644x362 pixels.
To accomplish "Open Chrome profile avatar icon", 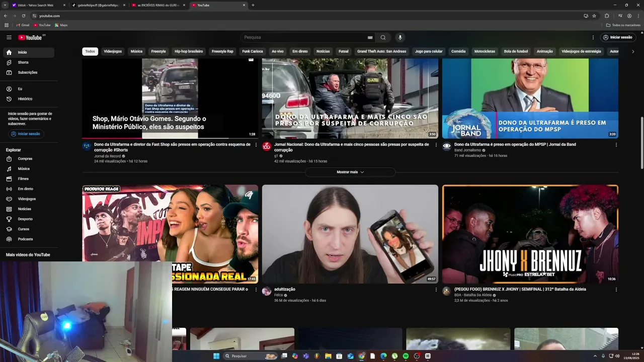I will click(629, 16).
